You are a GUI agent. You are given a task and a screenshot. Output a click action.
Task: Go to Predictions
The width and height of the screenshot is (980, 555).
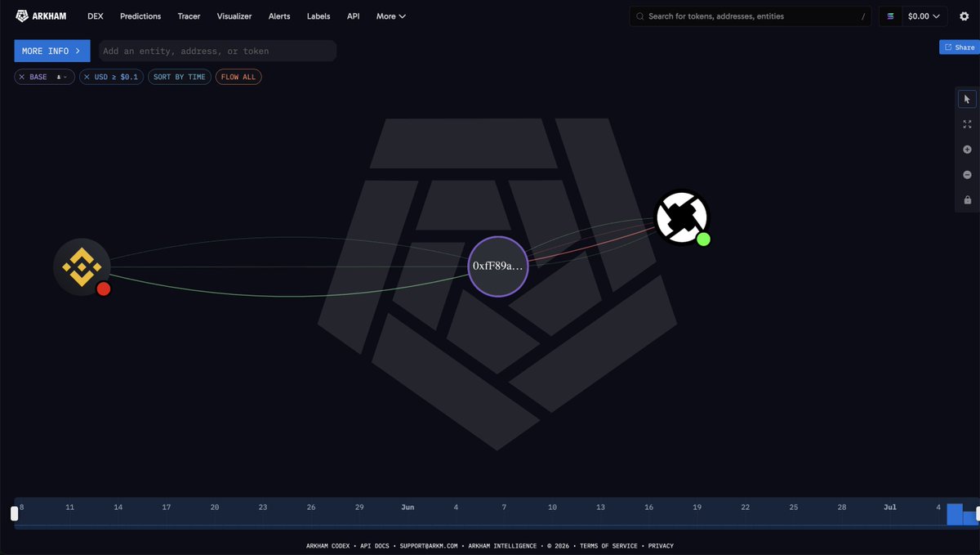[x=140, y=16]
